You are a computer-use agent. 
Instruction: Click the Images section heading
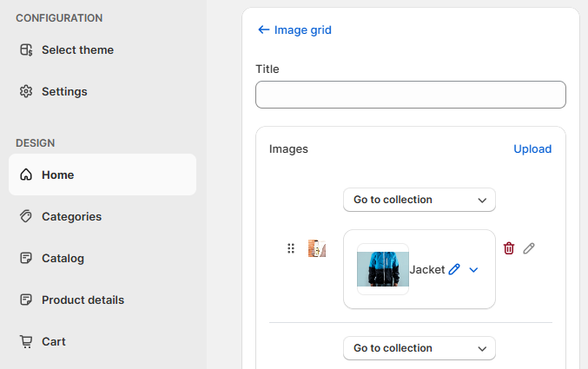pos(288,148)
